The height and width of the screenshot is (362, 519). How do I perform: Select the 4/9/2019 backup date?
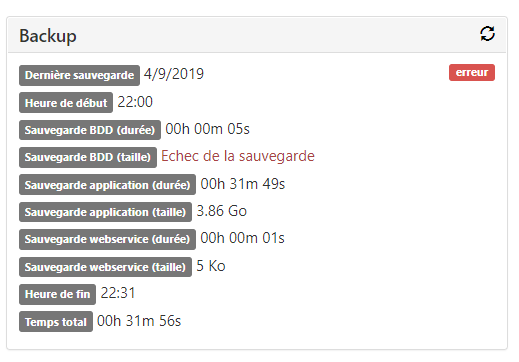coord(174,74)
